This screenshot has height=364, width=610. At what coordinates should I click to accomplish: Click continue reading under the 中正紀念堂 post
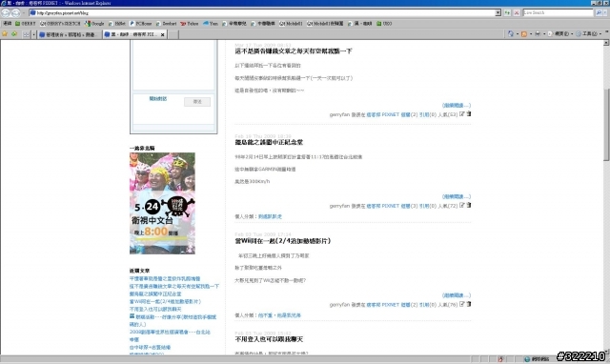[457, 196]
